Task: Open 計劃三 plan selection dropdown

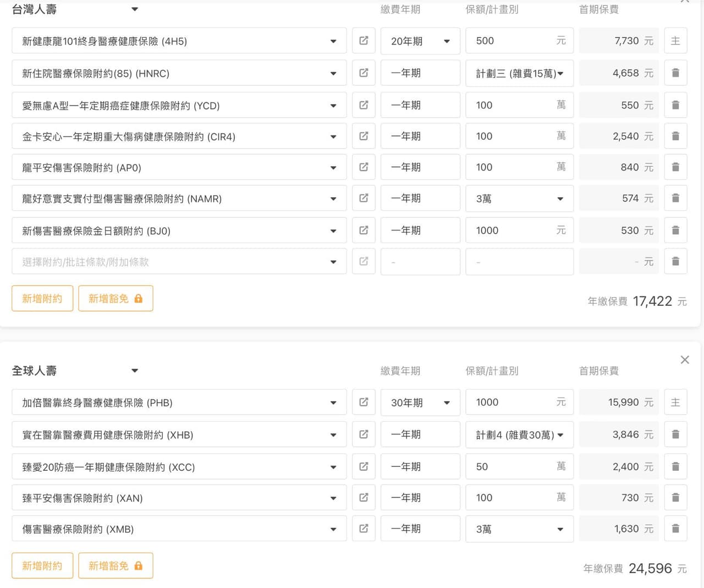Action: pyautogui.click(x=519, y=73)
